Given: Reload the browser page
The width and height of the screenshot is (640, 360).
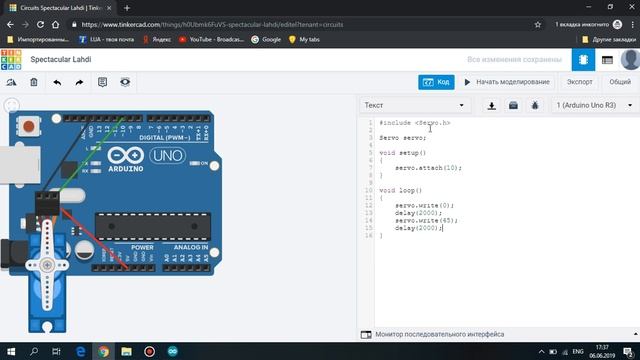Looking at the screenshot, I should click(x=40, y=24).
